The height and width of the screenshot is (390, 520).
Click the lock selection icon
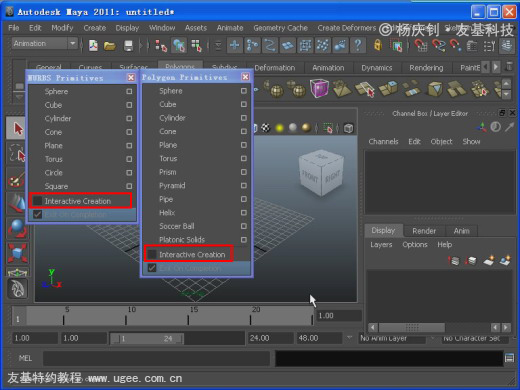click(x=378, y=45)
